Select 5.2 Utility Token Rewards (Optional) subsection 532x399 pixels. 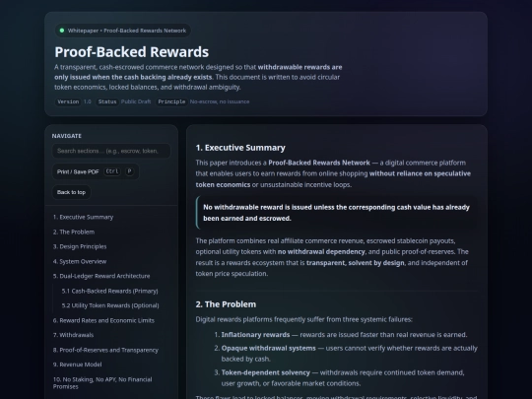pyautogui.click(x=110, y=305)
